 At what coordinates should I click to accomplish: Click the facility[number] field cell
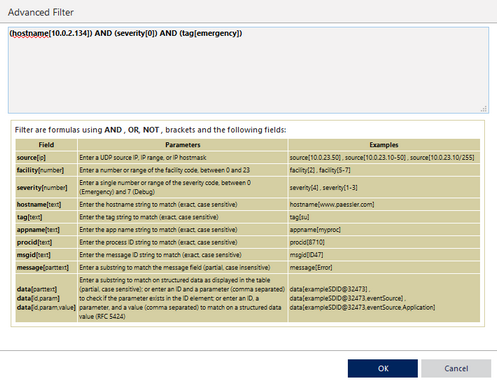[46, 170]
